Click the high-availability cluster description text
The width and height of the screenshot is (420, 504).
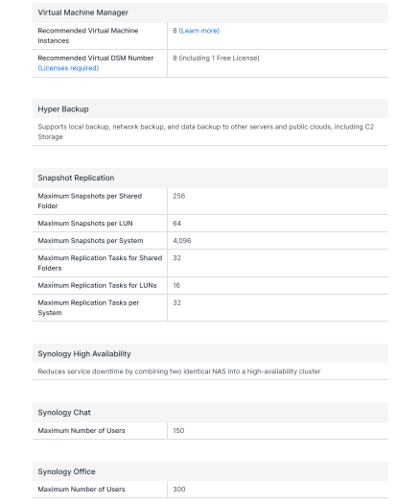click(179, 372)
